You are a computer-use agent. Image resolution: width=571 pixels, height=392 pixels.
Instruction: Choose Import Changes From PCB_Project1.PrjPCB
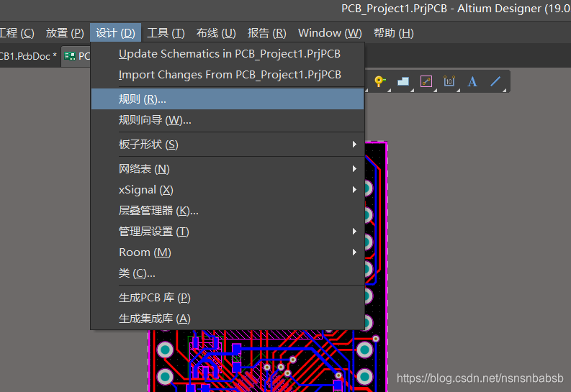click(228, 75)
